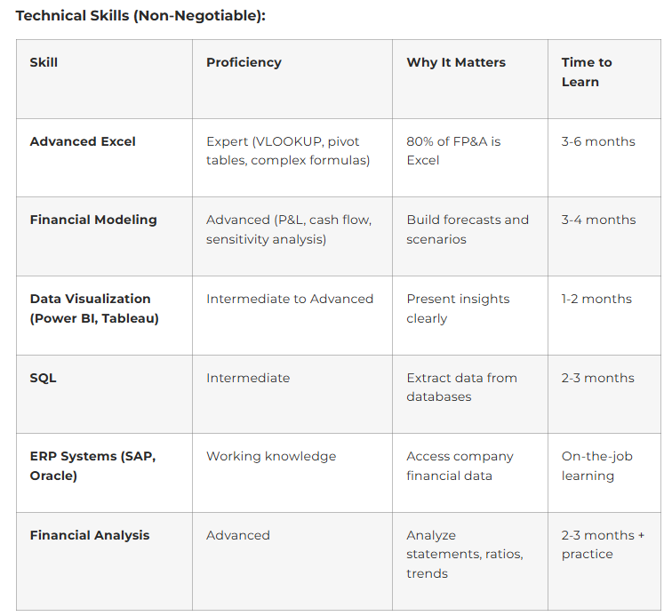672x616 pixels.
Task: Click the 'Time to Learn' column header
Action: point(586,72)
